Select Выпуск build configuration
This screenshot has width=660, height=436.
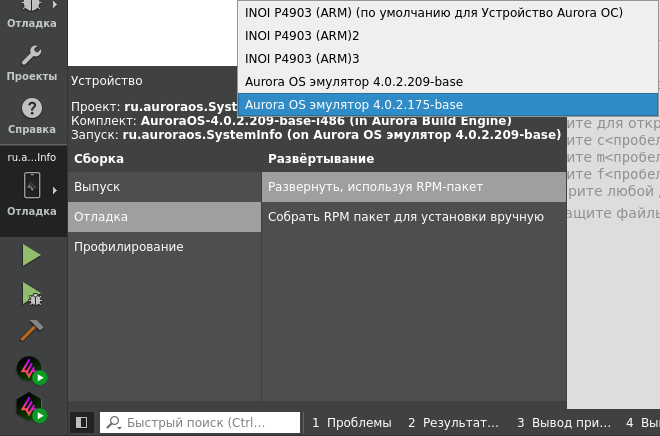click(165, 187)
